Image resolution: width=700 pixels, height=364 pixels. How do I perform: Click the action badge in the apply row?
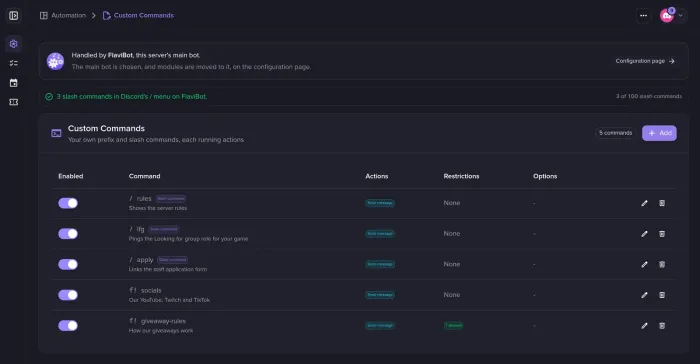point(380,264)
